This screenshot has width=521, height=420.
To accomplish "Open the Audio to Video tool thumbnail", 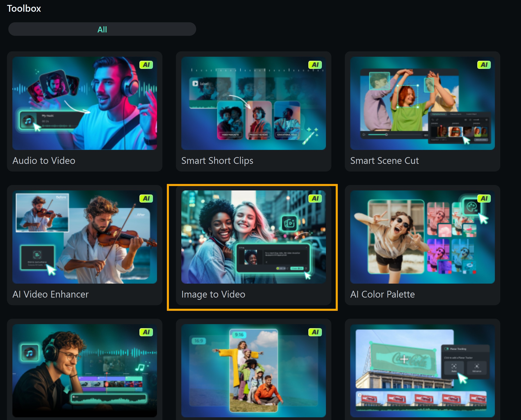I will coord(84,103).
